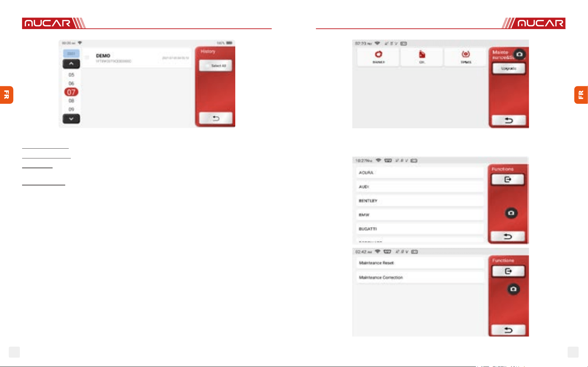Toggle the Select All checkbox
Image resolution: width=588 pixels, height=367 pixels.
point(207,66)
